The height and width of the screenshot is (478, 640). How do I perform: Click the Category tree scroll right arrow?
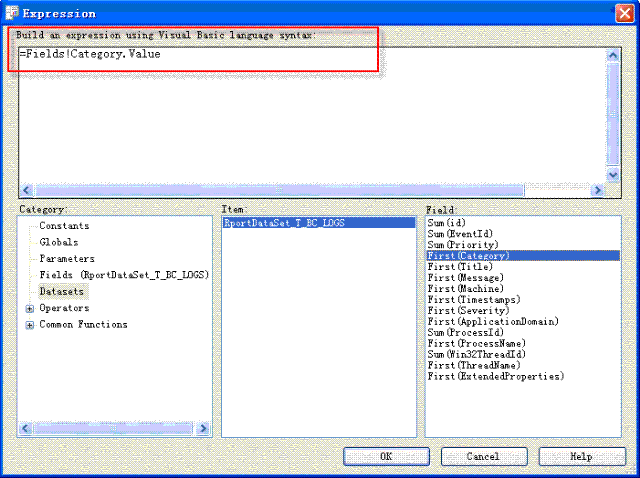click(x=203, y=429)
